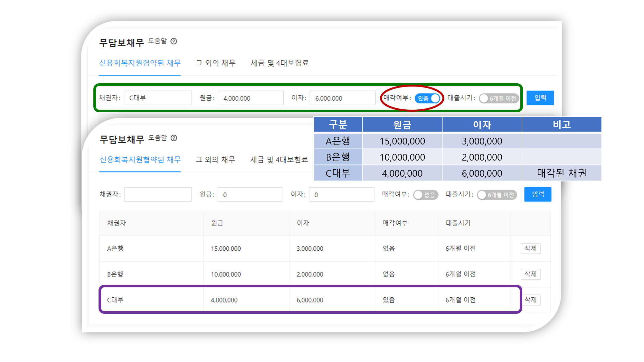Click the 없음 status in the B은행 row
The width and height of the screenshot is (644, 362).
389,274
